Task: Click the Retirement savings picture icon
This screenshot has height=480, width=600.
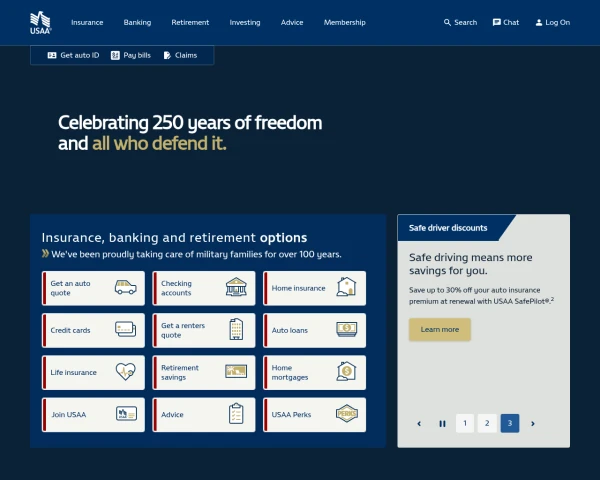Action: (x=236, y=371)
